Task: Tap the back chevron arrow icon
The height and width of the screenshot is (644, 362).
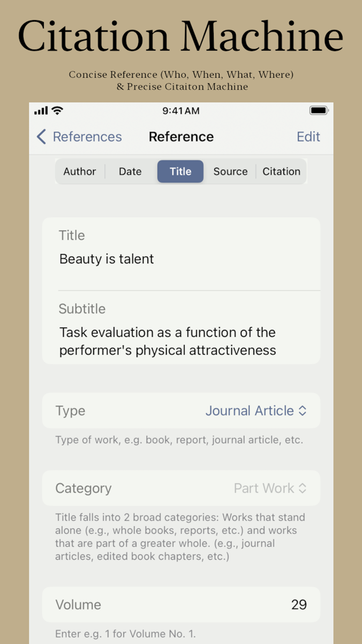Action: click(x=40, y=137)
